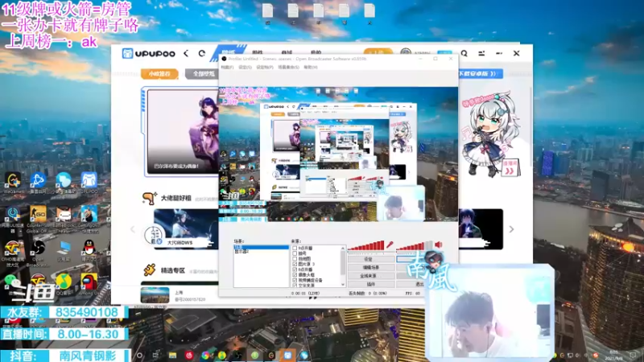Click active UPUPOO taskbar icon

[x=287, y=356]
